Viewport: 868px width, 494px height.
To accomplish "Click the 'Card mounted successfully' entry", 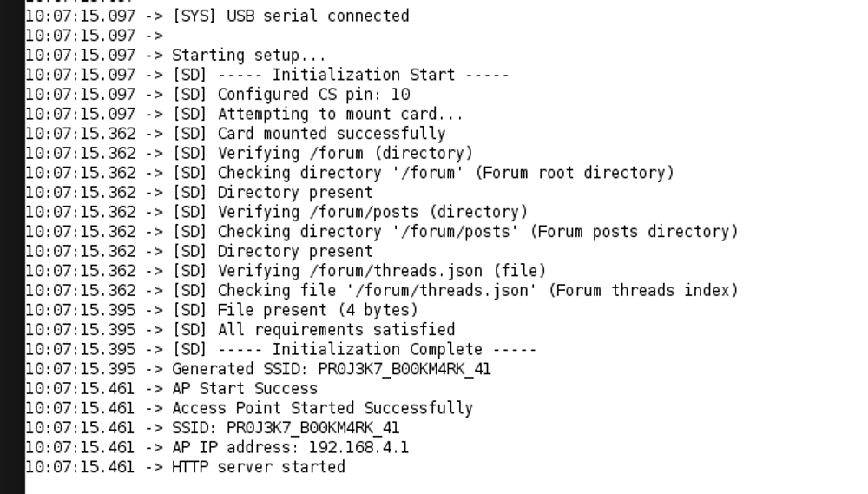I will coord(331,134).
